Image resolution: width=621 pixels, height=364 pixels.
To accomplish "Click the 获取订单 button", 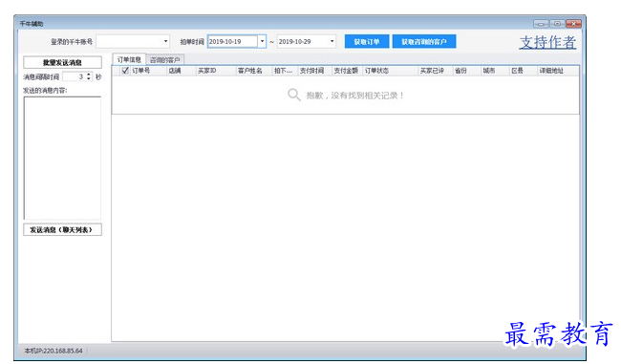I will [367, 42].
